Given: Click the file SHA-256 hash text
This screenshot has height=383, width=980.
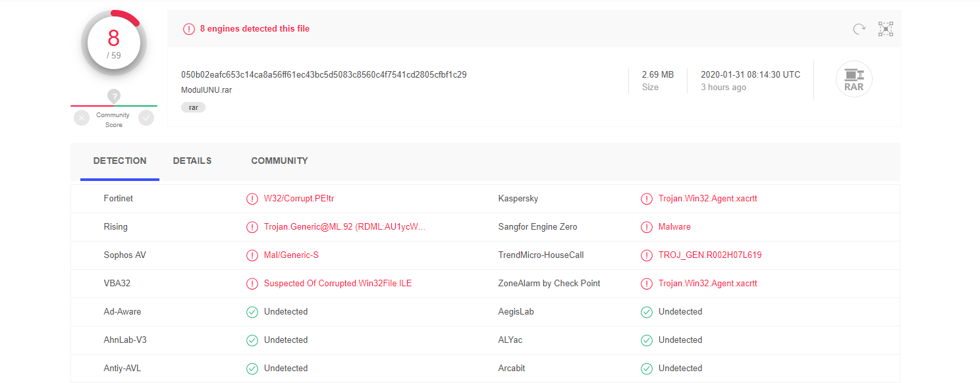Looking at the screenshot, I should [323, 75].
